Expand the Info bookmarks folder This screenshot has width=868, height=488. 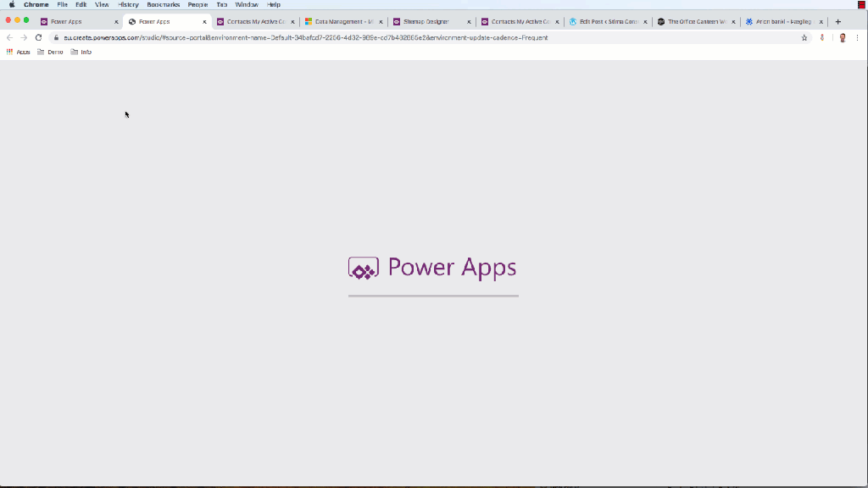83,52
